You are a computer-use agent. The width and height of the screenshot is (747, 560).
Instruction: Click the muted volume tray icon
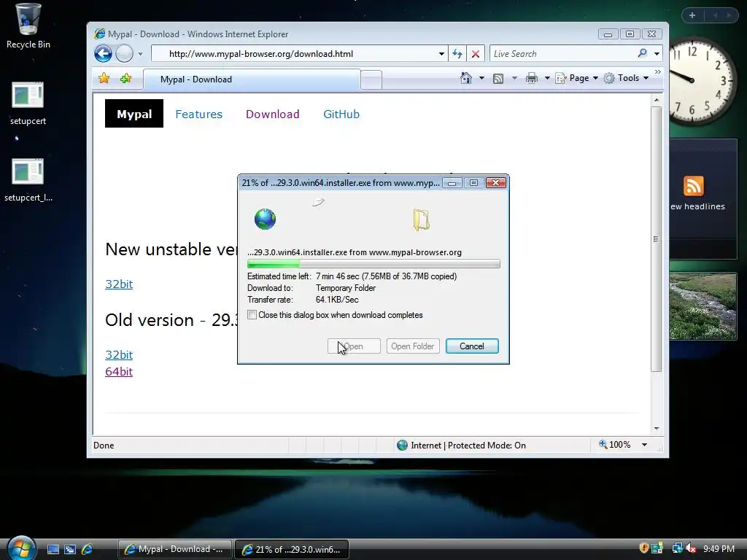pos(691,548)
